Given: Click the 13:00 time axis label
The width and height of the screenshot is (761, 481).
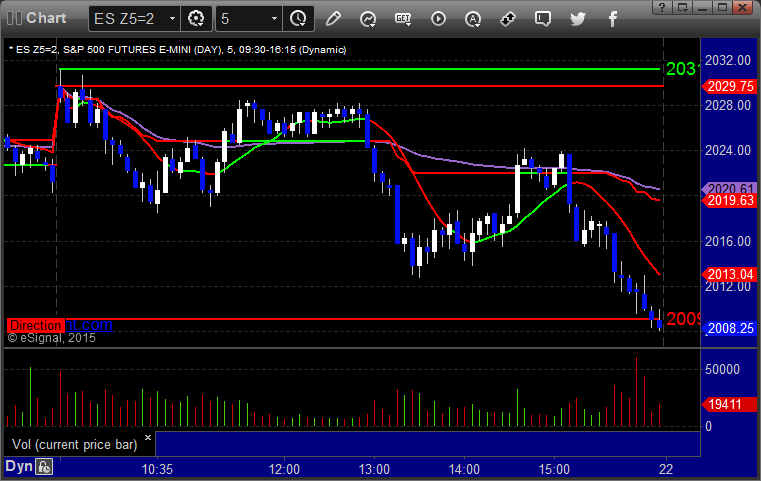Looking at the screenshot, I should [x=374, y=469].
